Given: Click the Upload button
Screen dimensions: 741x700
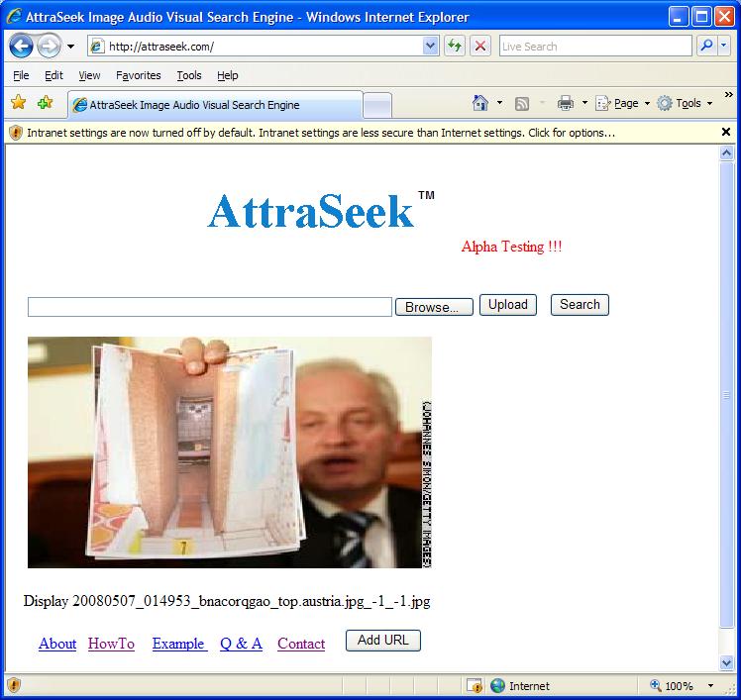Looking at the screenshot, I should click(508, 305).
